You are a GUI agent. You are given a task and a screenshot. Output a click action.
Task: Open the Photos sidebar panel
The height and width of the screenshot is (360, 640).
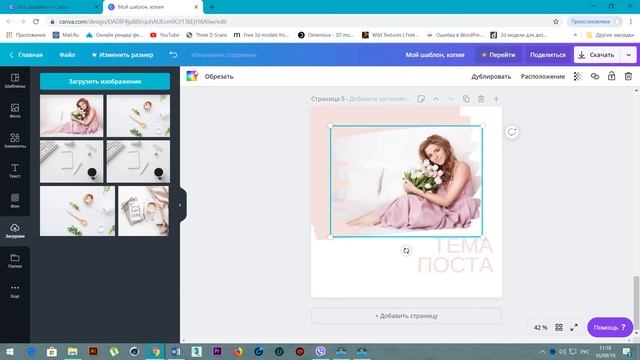tap(15, 110)
